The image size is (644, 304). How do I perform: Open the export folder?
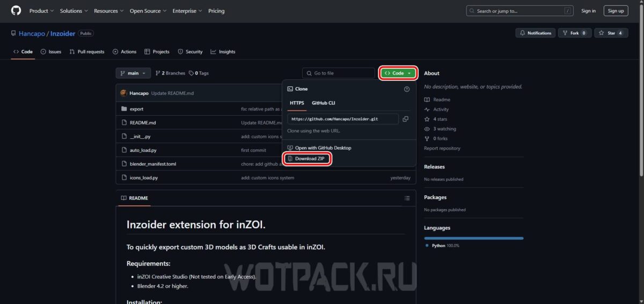(136, 109)
